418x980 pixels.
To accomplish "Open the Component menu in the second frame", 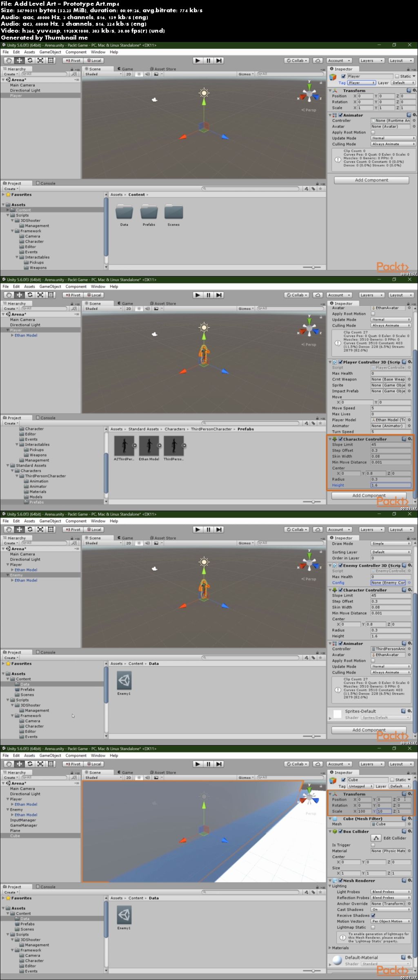I will point(76,286).
